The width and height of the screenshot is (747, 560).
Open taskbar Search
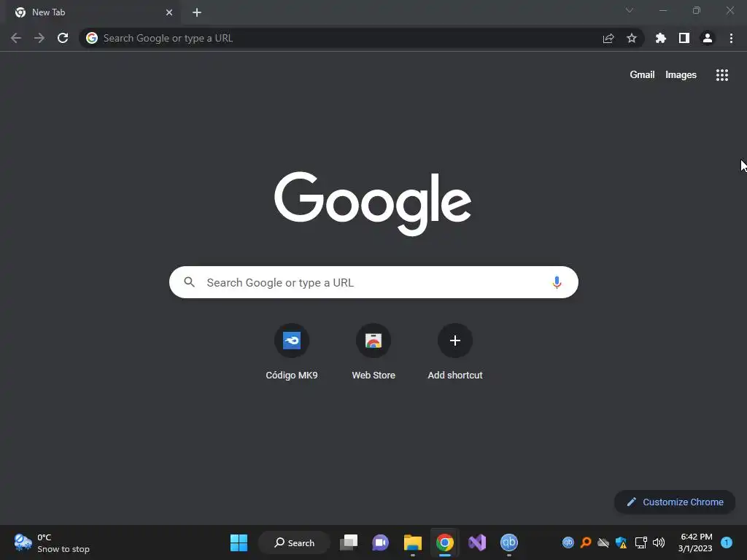pyautogui.click(x=294, y=542)
